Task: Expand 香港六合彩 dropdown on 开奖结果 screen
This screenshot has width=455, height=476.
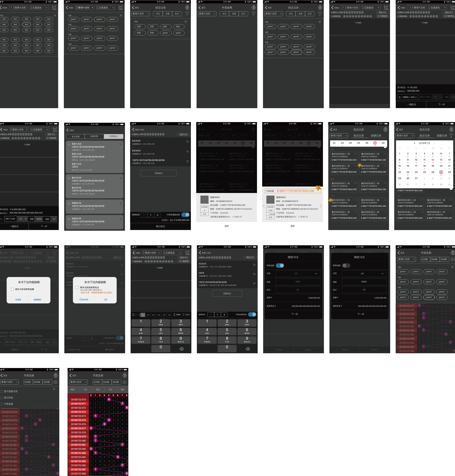Action: tap(207, 14)
